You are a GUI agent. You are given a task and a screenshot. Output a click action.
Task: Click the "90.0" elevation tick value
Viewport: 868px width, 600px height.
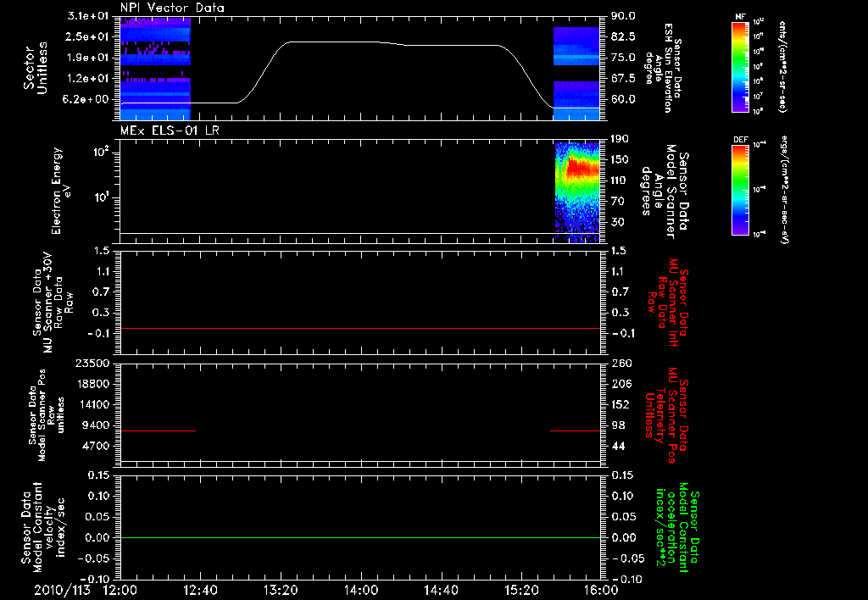(x=623, y=16)
